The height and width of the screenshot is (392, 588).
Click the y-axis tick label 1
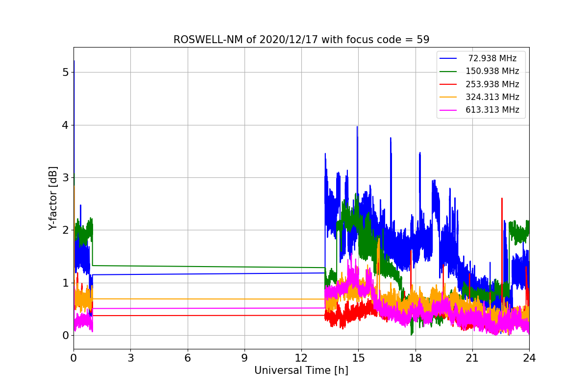(66, 283)
